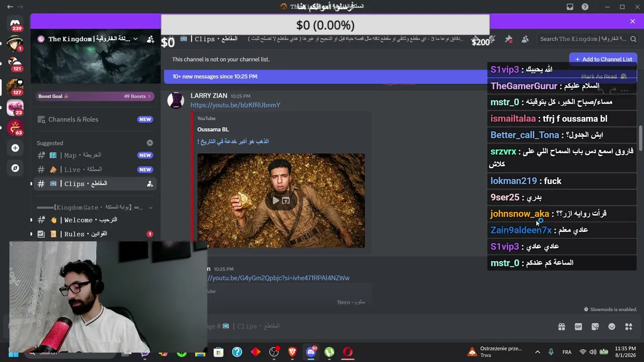This screenshot has height=362, width=644.
Task: Open the apps launcher in message bar
Action: tap(629, 327)
